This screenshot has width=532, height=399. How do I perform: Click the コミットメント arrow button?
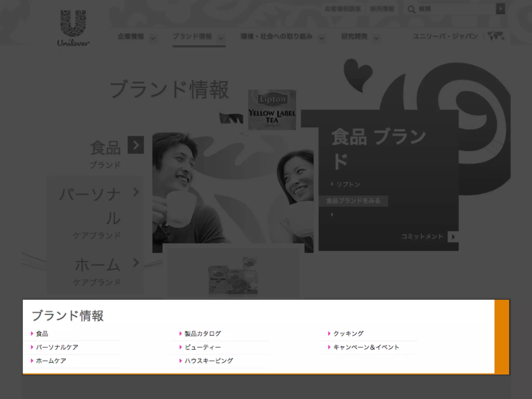click(453, 237)
